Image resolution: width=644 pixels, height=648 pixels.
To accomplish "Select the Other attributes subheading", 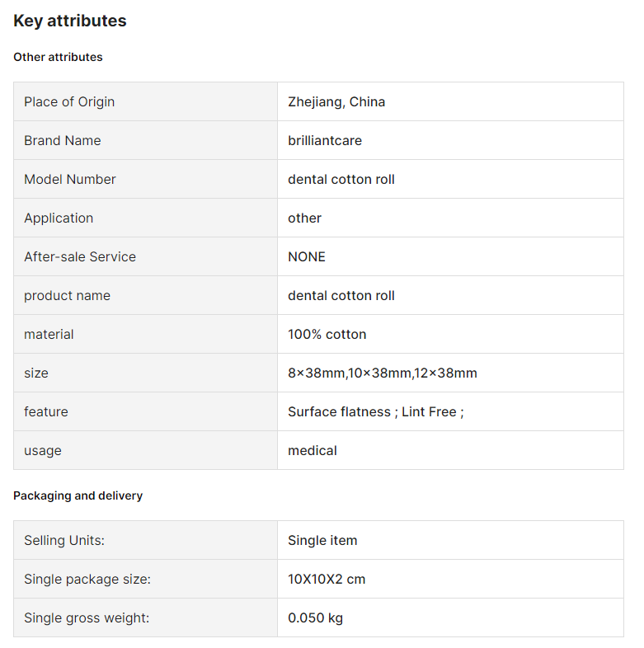I will click(58, 57).
